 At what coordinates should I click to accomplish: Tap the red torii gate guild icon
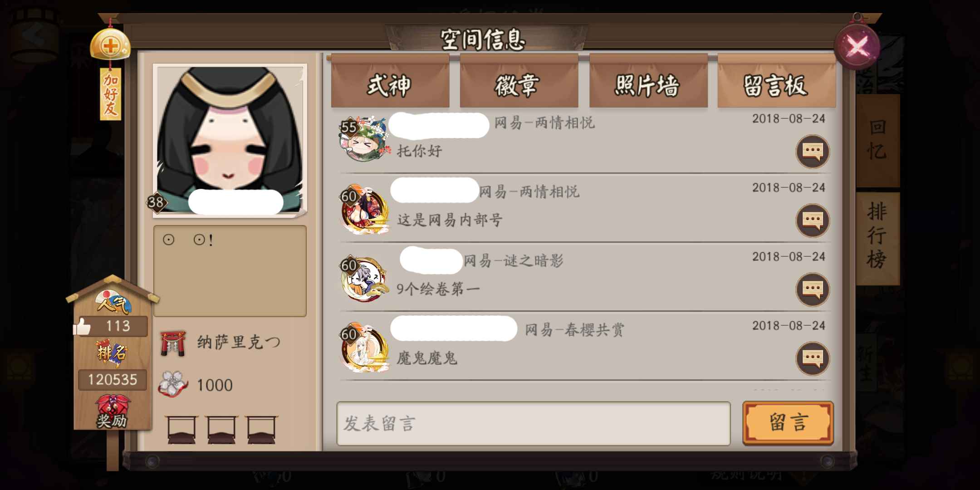pyautogui.click(x=173, y=343)
